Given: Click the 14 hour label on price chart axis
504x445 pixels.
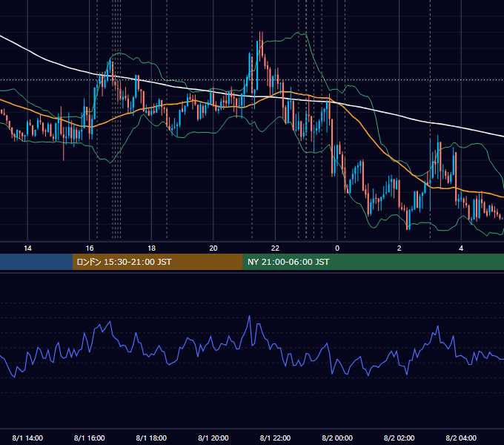Looking at the screenshot, I should click(27, 248).
